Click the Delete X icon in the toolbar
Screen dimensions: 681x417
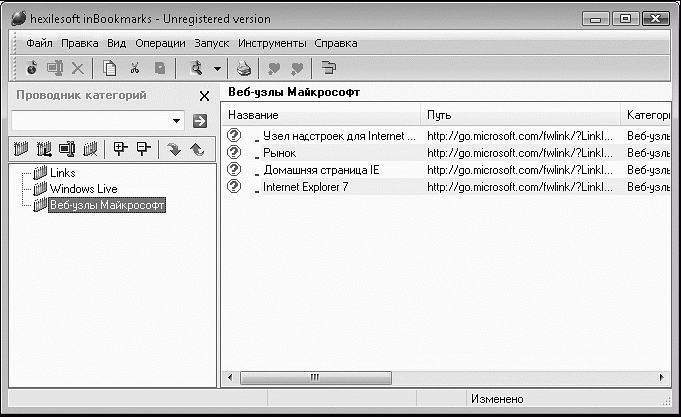[78, 68]
